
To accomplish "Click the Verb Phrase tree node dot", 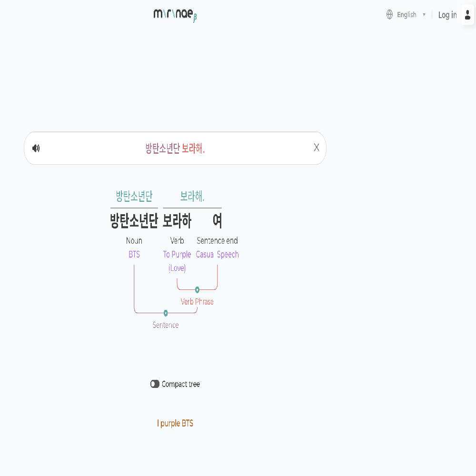I will coord(197,289).
